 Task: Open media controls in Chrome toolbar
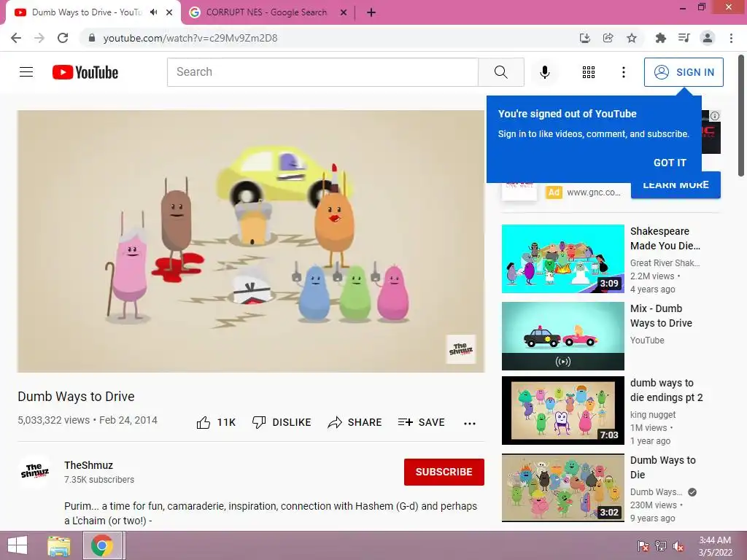684,38
